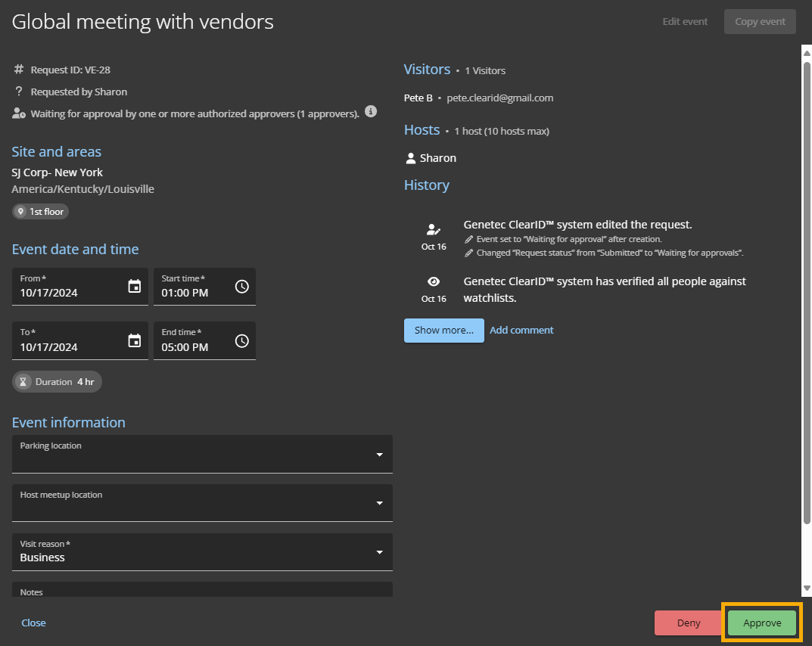This screenshot has width=812, height=646.
Task: Click the 1st floor location chip
Action: (40, 212)
